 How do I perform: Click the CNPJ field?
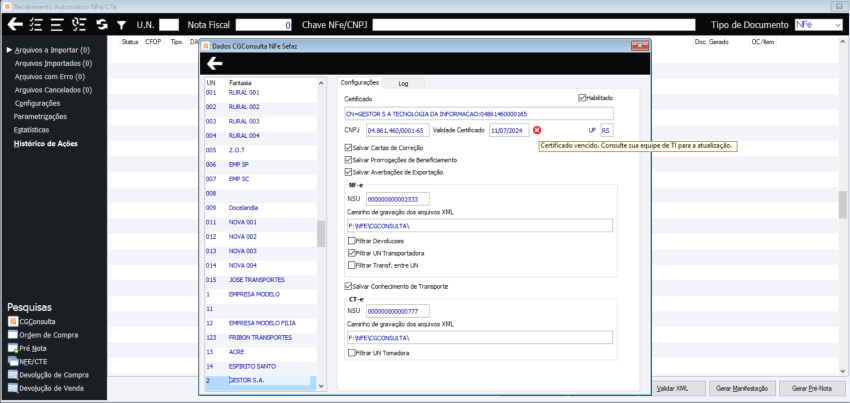[x=398, y=130]
